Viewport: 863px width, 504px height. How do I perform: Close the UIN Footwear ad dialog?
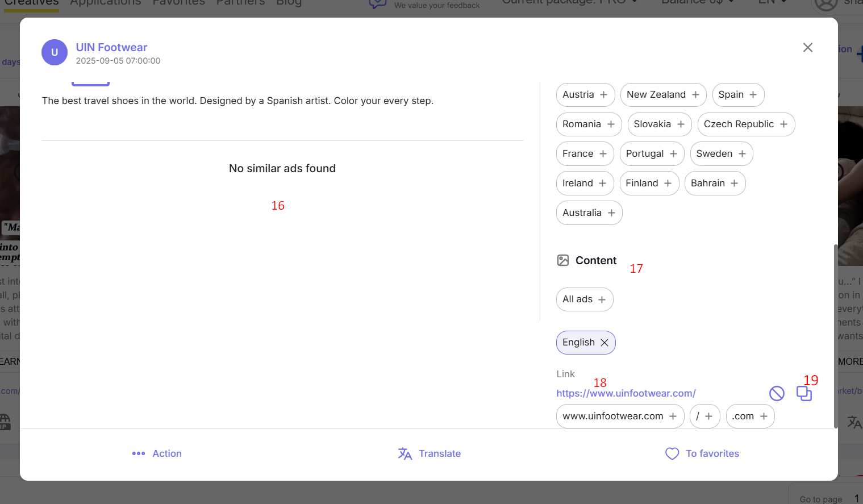pyautogui.click(x=807, y=48)
